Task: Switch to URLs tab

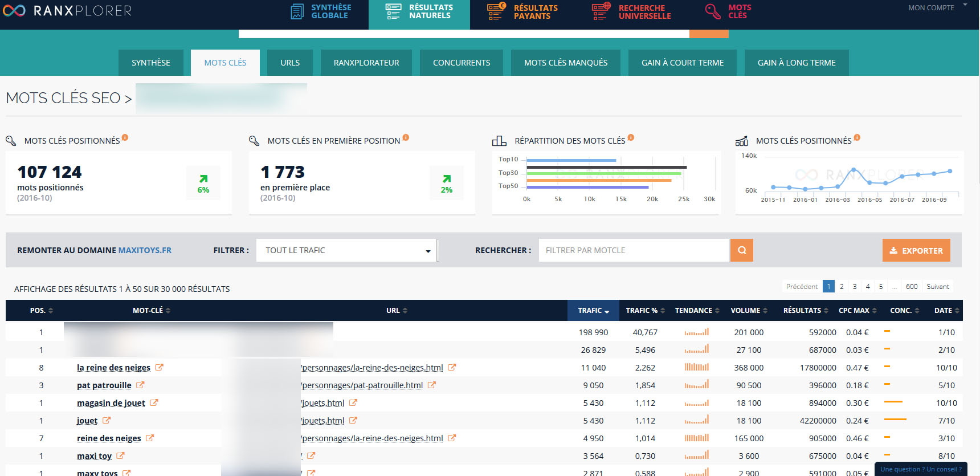Action: click(290, 63)
